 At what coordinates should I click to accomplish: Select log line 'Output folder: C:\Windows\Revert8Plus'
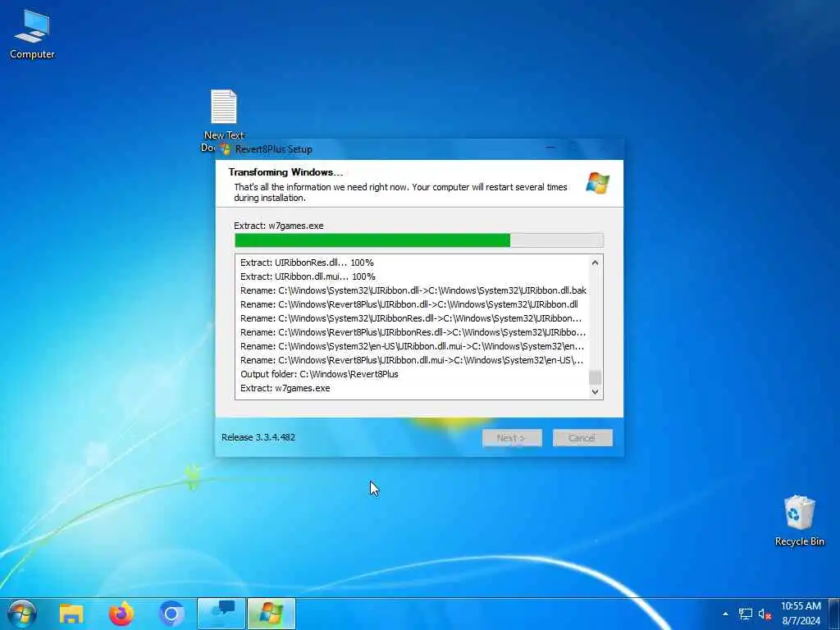coord(319,374)
